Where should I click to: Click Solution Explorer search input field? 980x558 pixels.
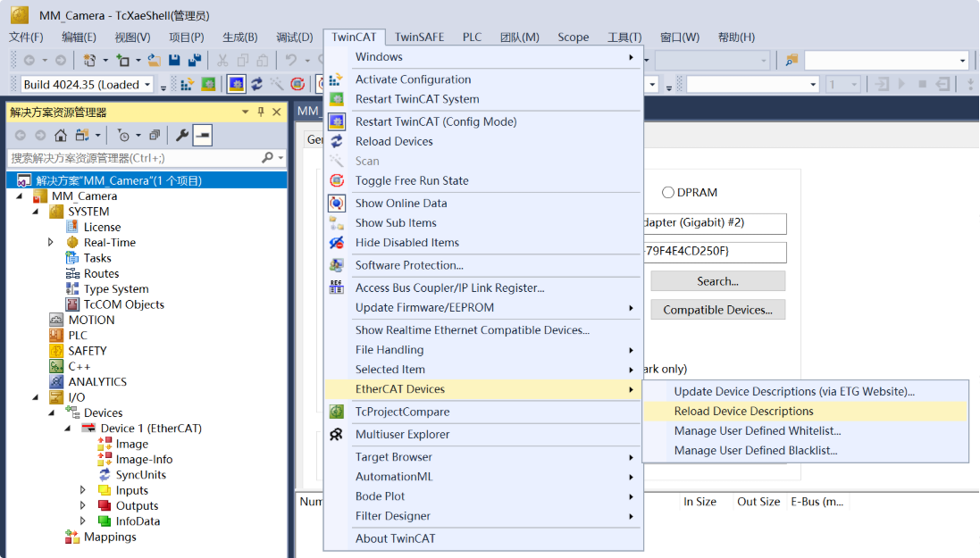134,158
